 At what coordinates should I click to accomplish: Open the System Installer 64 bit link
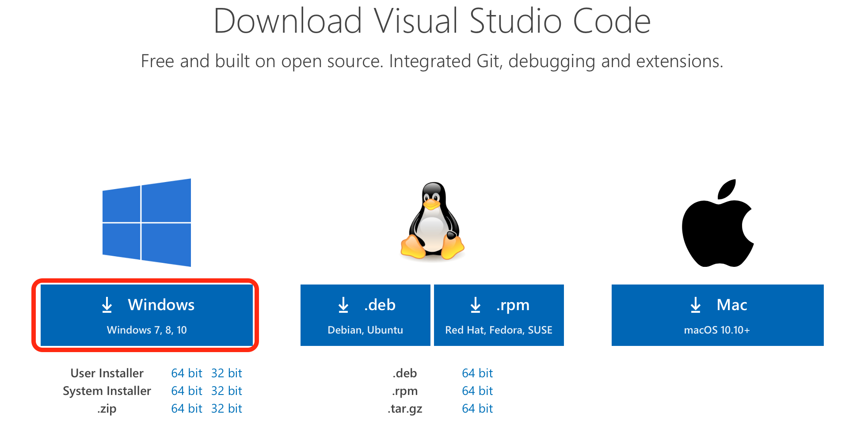coord(187,391)
